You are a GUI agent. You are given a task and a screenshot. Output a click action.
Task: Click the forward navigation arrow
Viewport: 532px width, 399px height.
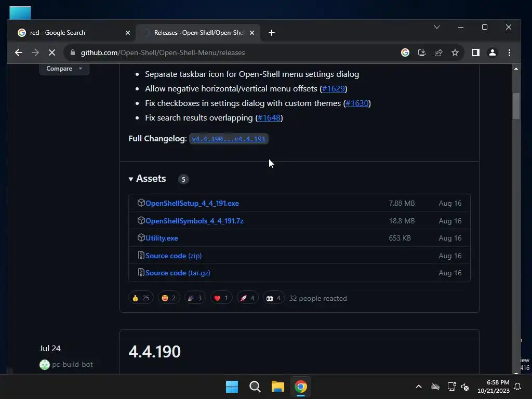(35, 52)
